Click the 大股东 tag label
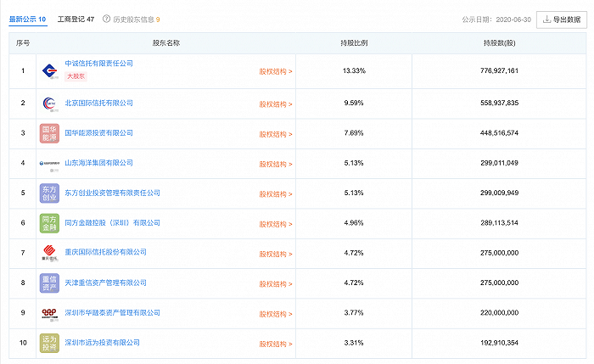 (x=76, y=76)
